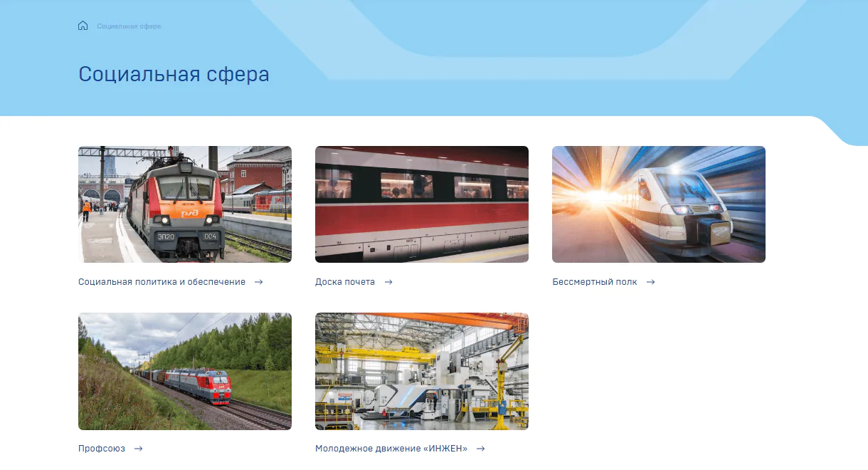
Task: Click the factory workshop crane image
Action: [x=422, y=371]
